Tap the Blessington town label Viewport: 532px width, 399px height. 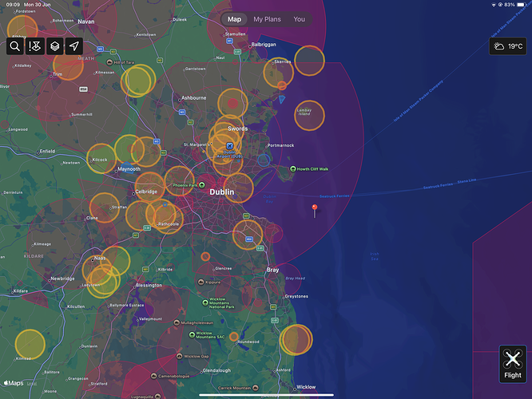point(149,285)
